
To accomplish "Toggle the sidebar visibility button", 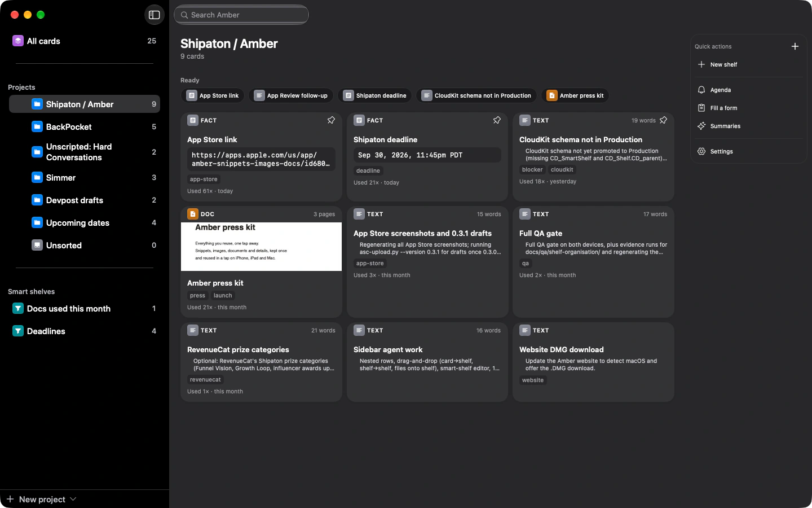I will pos(155,15).
